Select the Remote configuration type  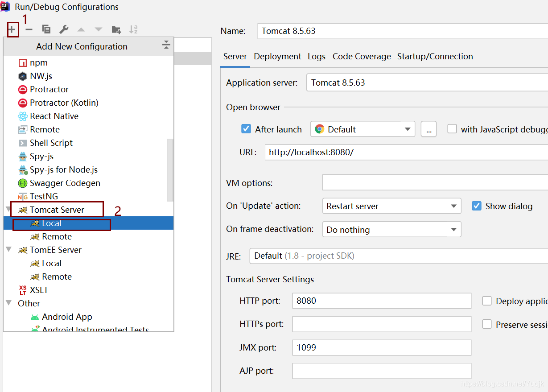click(89, 130)
